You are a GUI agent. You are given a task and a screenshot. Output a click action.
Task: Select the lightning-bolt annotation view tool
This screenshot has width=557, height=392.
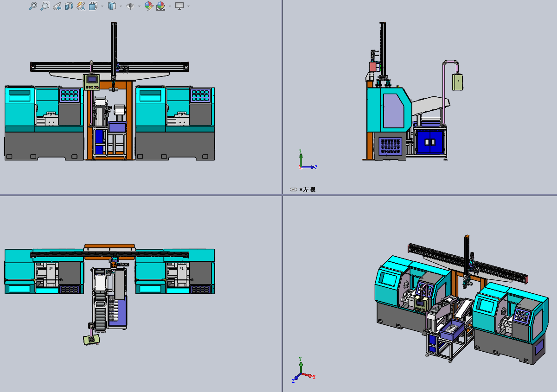click(81, 6)
